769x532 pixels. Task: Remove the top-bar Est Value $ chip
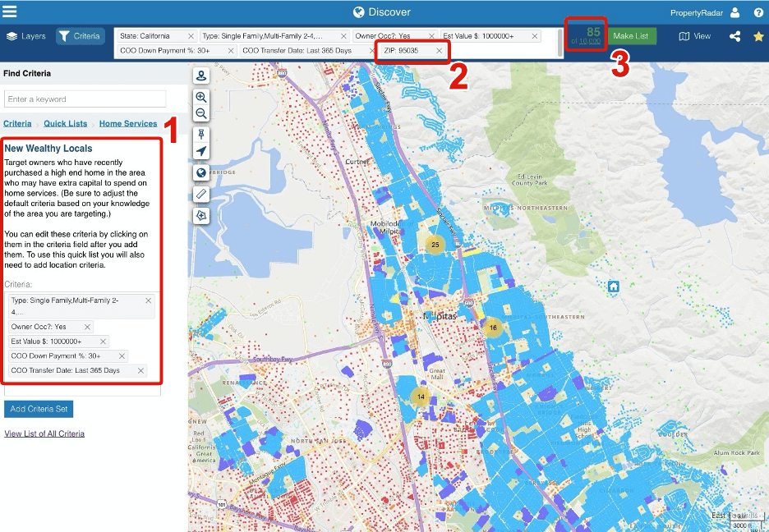[535, 36]
